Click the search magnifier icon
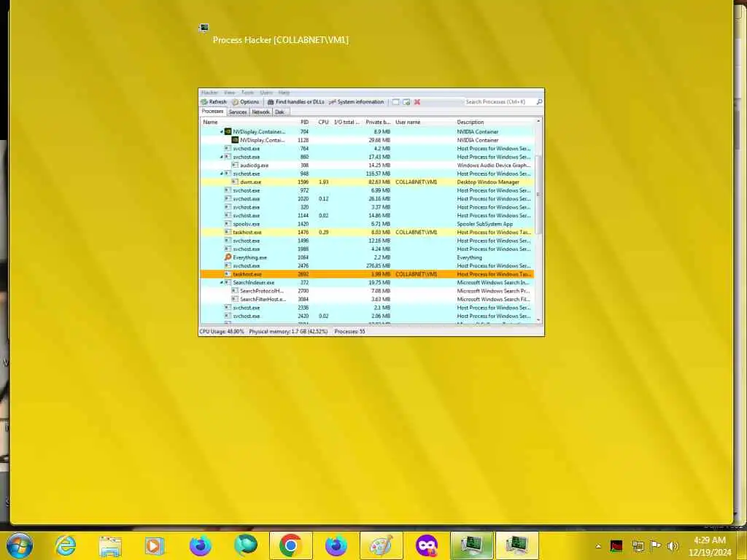The height and width of the screenshot is (560, 747). (539, 102)
